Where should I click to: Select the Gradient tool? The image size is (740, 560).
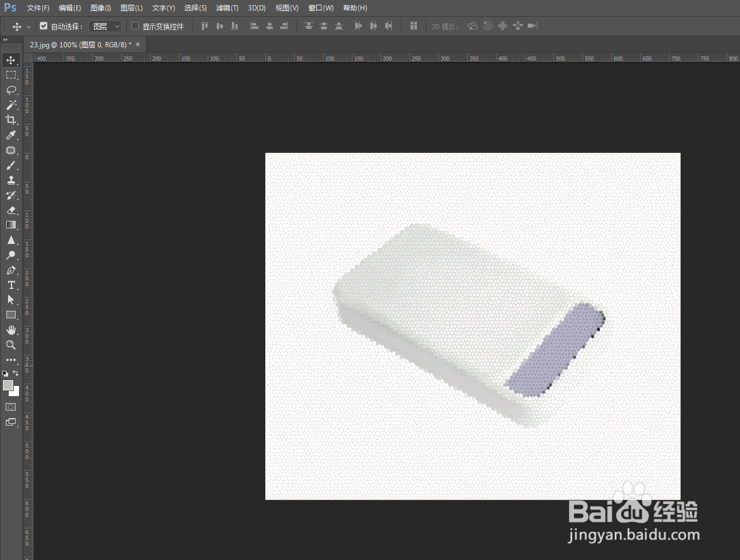tap(11, 225)
